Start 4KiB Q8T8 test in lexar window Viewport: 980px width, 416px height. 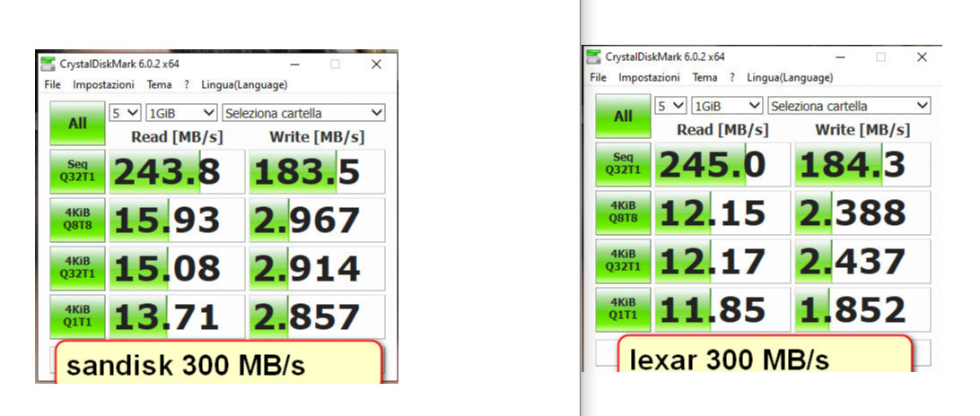tap(623, 212)
